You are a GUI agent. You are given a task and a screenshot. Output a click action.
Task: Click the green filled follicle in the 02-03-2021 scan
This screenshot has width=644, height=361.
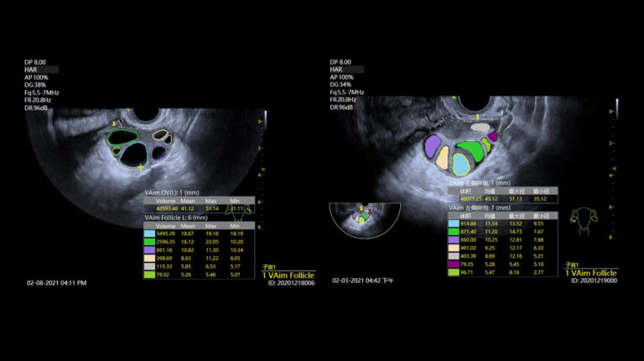tap(472, 151)
